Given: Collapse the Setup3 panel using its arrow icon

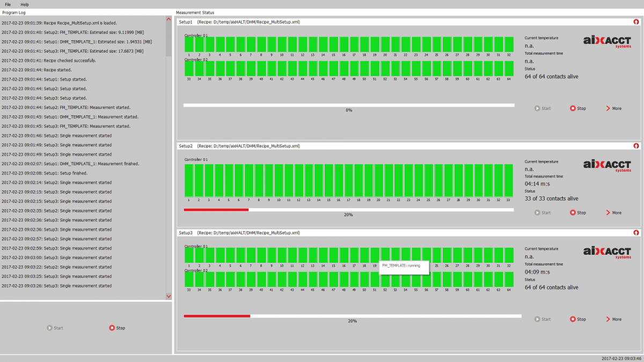Looking at the screenshot, I should point(636,233).
